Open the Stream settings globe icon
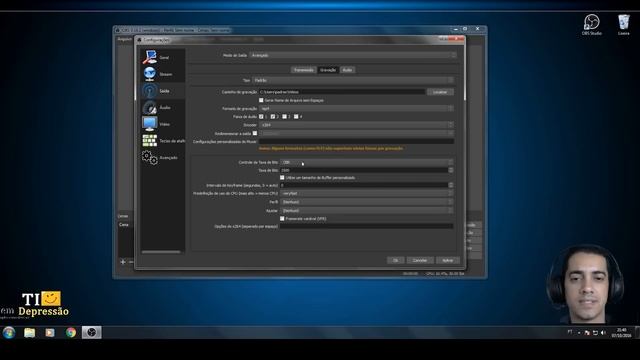This screenshot has height=360, width=640. pos(150,74)
